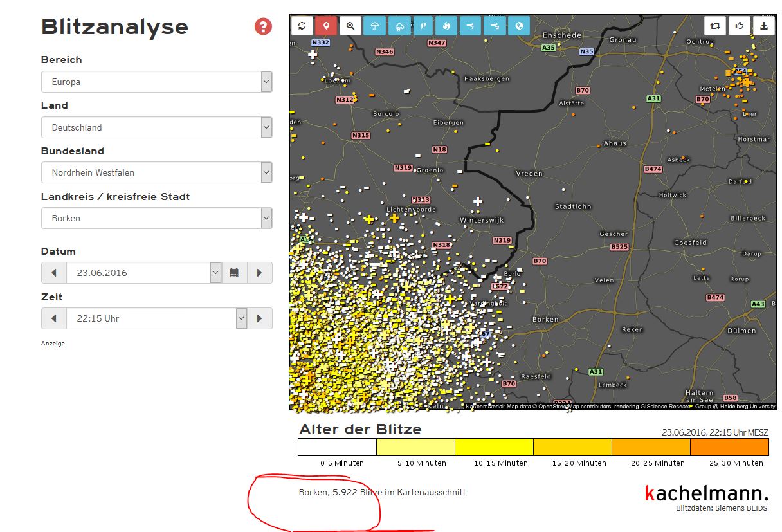
Task: Click the thumbs up like icon
Action: [x=740, y=26]
